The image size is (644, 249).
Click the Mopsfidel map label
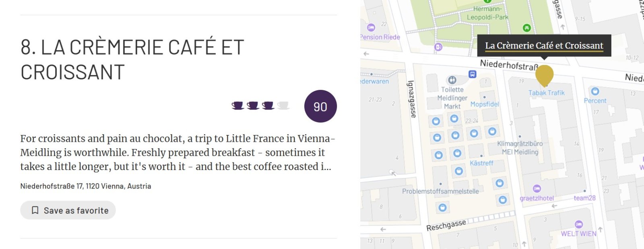coord(485,104)
